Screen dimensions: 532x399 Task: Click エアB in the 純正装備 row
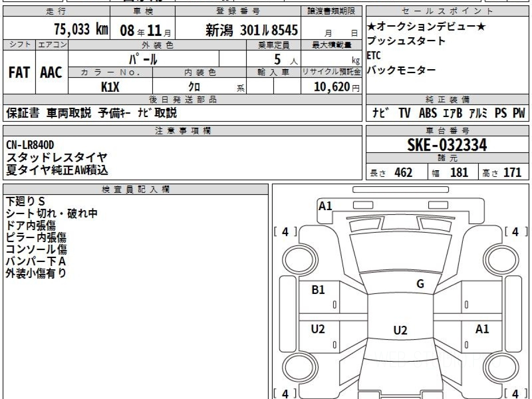coord(453,113)
